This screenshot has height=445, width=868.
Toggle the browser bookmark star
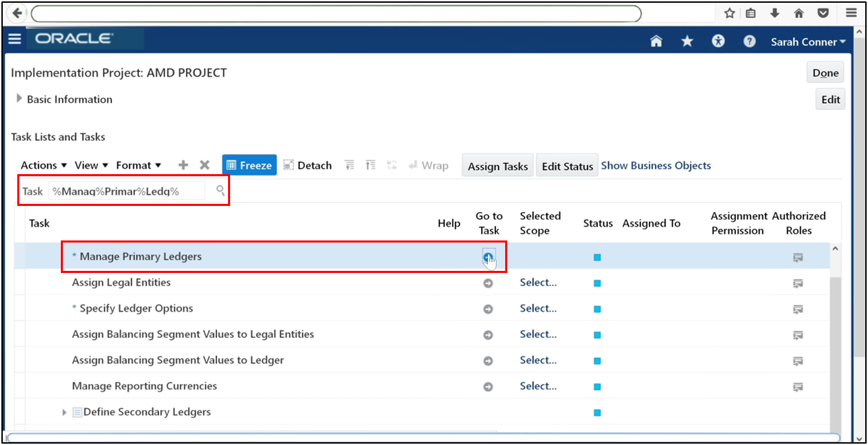tap(728, 12)
